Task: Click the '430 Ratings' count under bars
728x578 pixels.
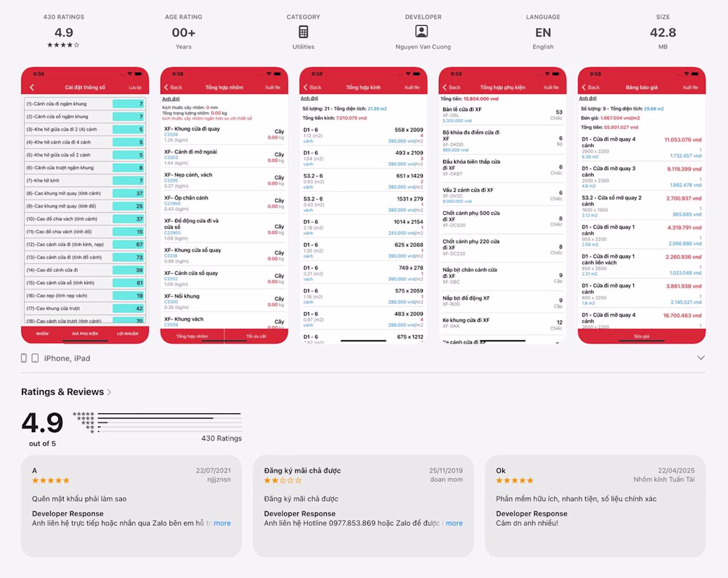Action: pyautogui.click(x=222, y=438)
